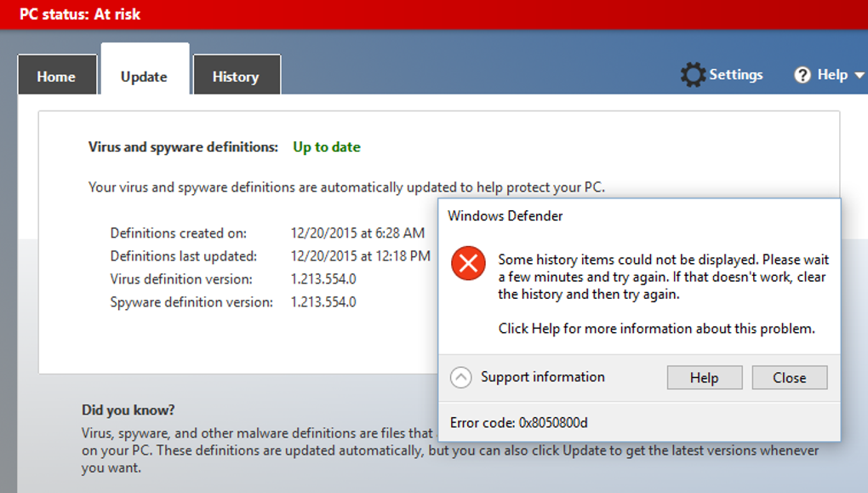Click the Settings gear icon
This screenshot has height=493, width=868.
click(693, 75)
